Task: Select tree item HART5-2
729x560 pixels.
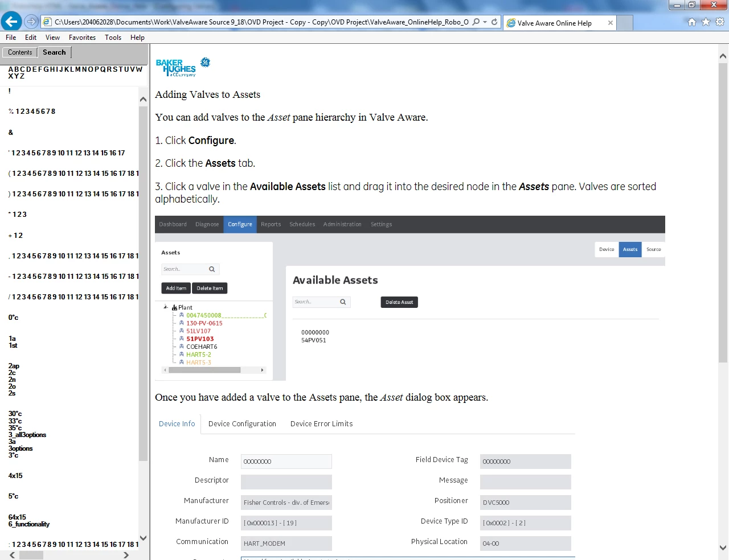Action: 198,355
